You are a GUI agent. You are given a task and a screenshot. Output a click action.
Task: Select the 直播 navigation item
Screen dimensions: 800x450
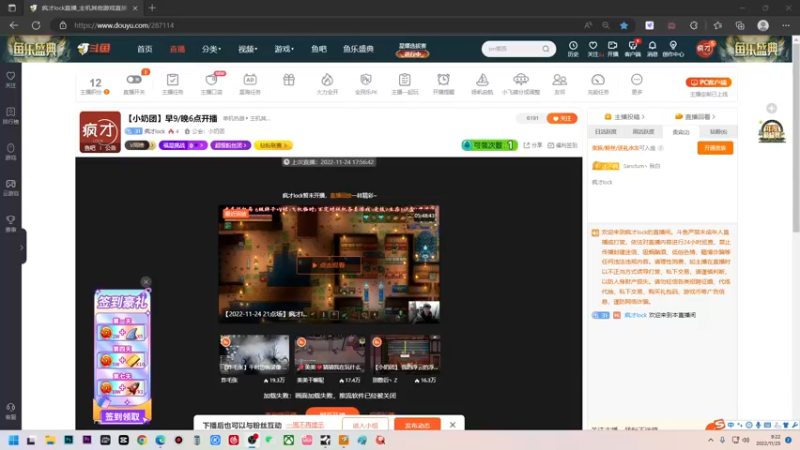tap(178, 49)
